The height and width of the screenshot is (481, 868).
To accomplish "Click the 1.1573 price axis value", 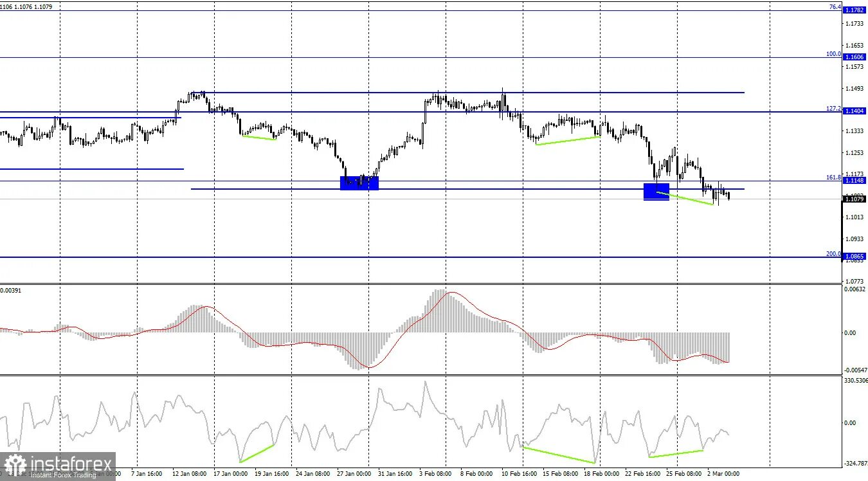I will click(854, 67).
